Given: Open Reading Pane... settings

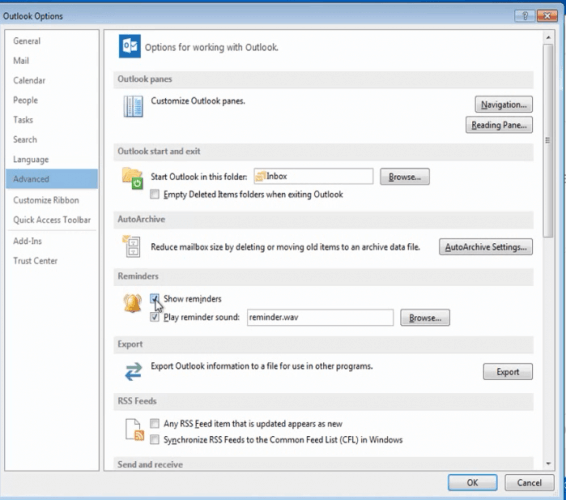Looking at the screenshot, I should point(499,125).
